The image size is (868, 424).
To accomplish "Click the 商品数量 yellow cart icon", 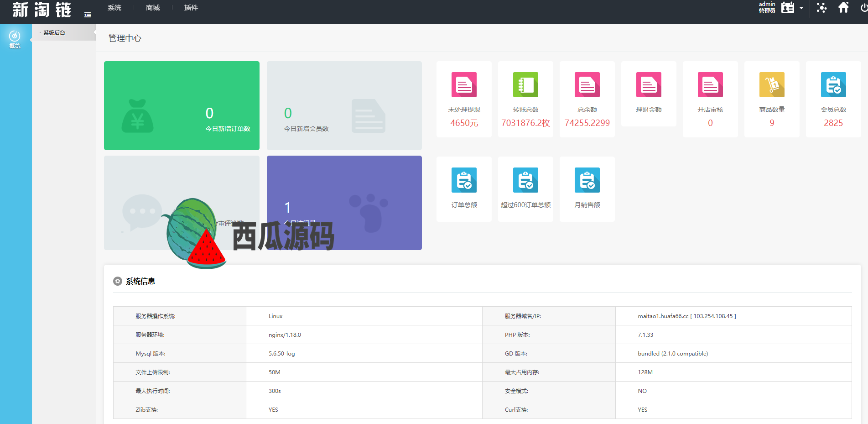I will (772, 85).
